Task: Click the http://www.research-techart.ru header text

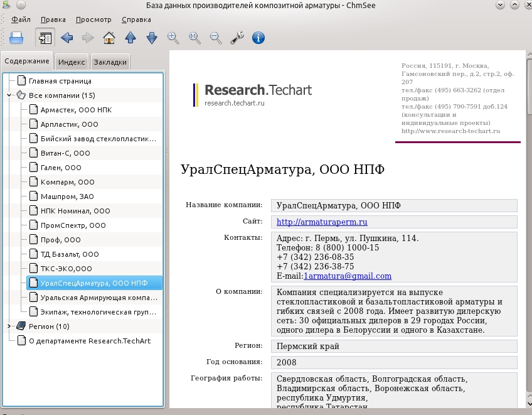Action: pos(450,131)
